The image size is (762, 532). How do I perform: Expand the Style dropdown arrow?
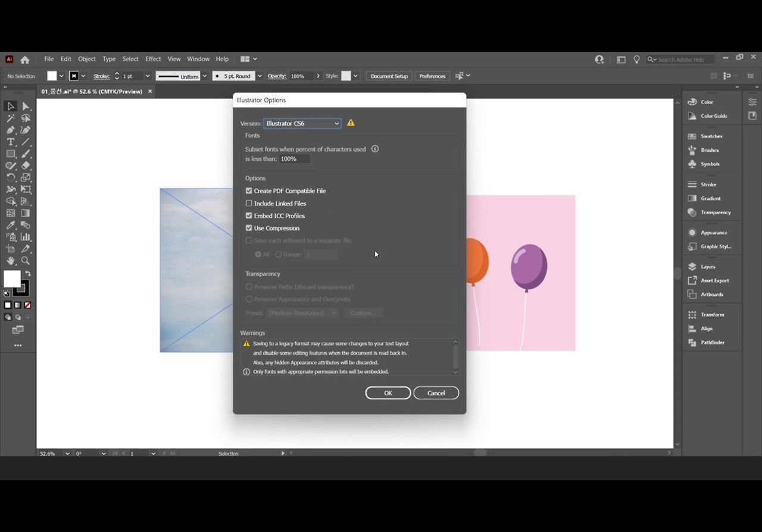pos(355,76)
